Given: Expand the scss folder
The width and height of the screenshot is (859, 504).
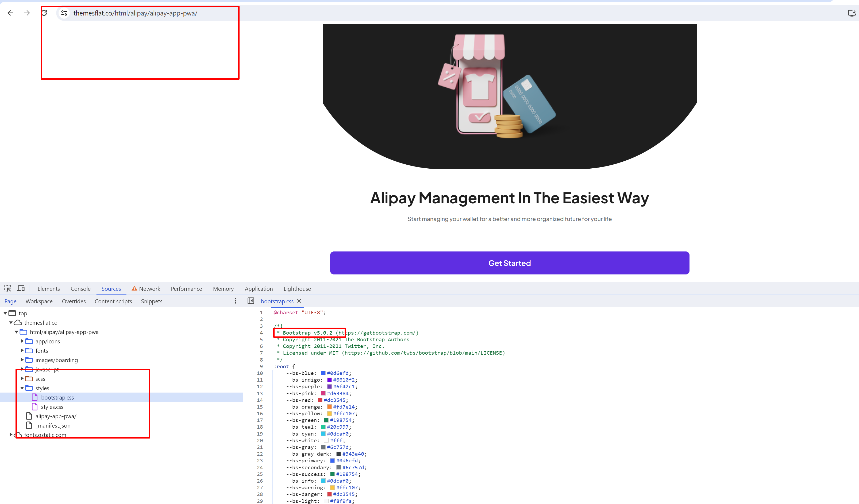Looking at the screenshot, I should 22,378.
